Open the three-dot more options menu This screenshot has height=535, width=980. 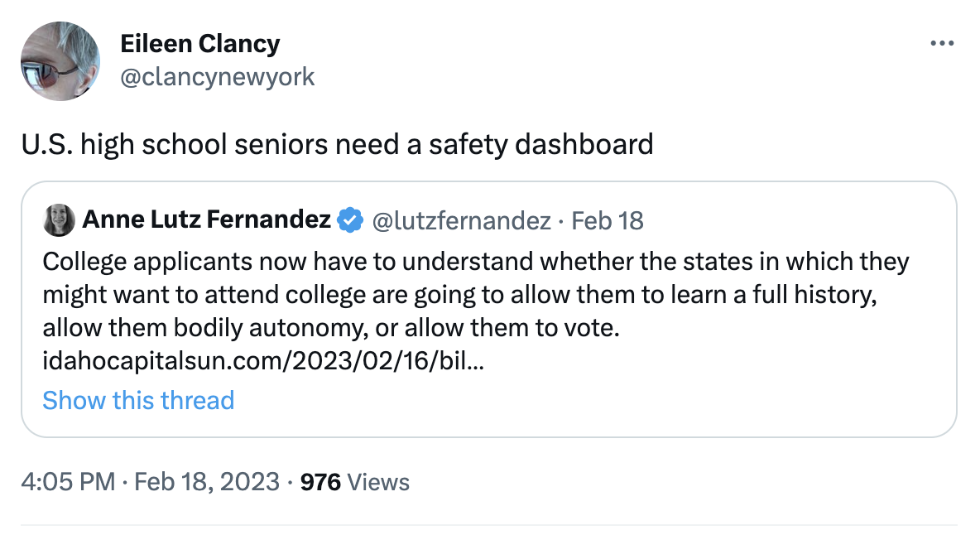coord(942,44)
